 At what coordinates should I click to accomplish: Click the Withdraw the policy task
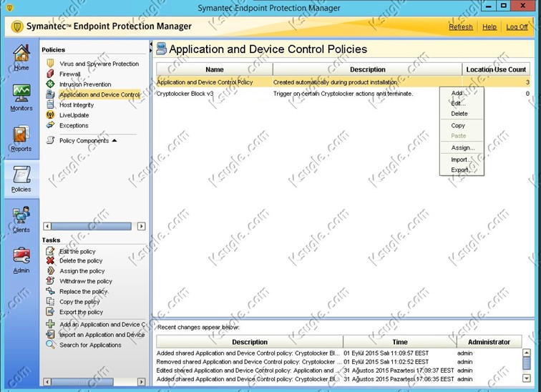click(86, 281)
